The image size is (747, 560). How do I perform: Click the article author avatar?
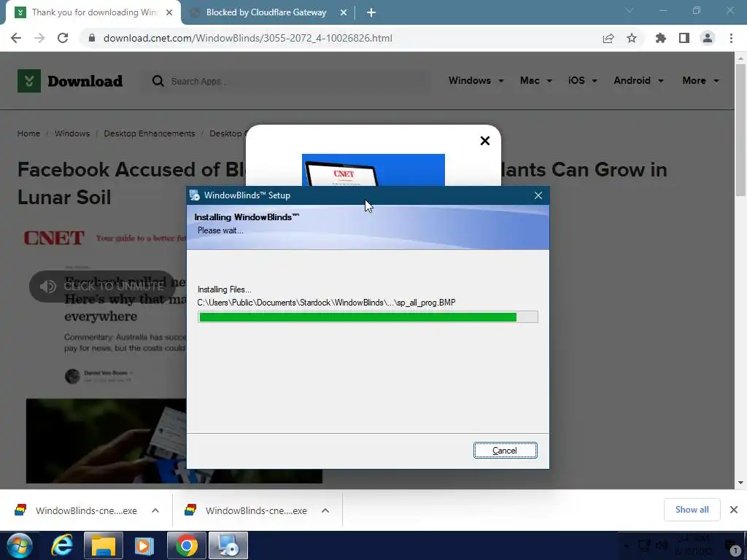coord(72,376)
